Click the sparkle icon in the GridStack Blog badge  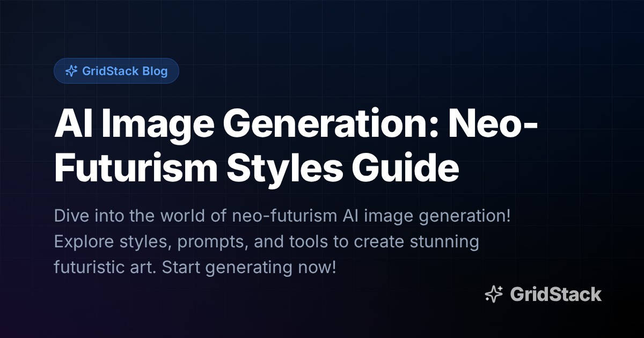tap(71, 70)
